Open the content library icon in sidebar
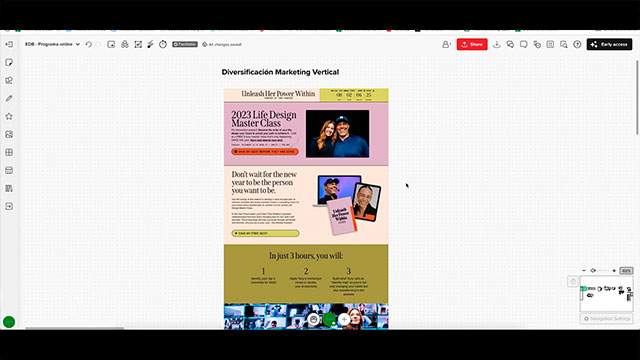The height and width of the screenshot is (360, 640). tap(9, 188)
